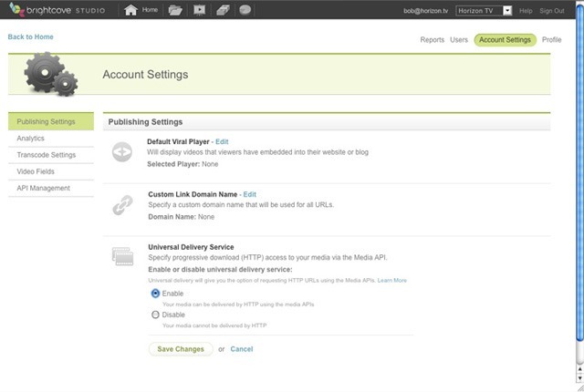Open the Reports tab
Screen dimensions: 584x392
432,40
